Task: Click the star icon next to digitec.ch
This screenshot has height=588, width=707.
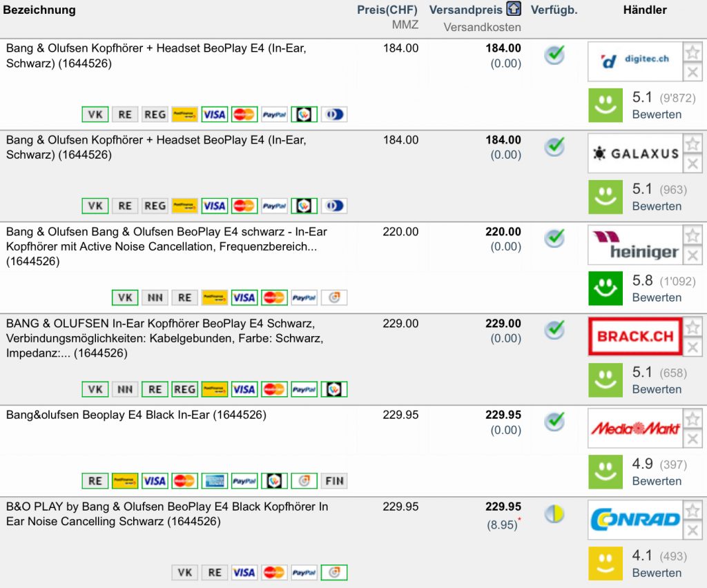Action: pyautogui.click(x=693, y=52)
